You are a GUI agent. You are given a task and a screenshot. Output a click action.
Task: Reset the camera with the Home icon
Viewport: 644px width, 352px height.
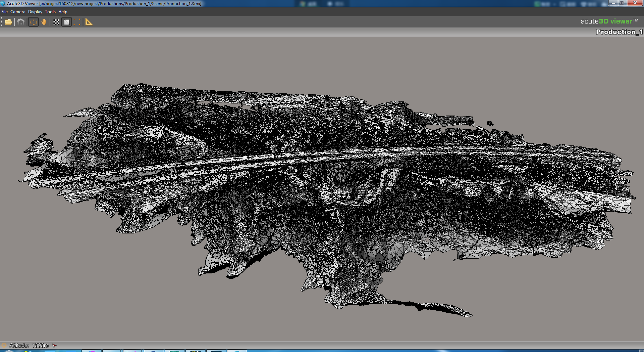[x=21, y=22]
